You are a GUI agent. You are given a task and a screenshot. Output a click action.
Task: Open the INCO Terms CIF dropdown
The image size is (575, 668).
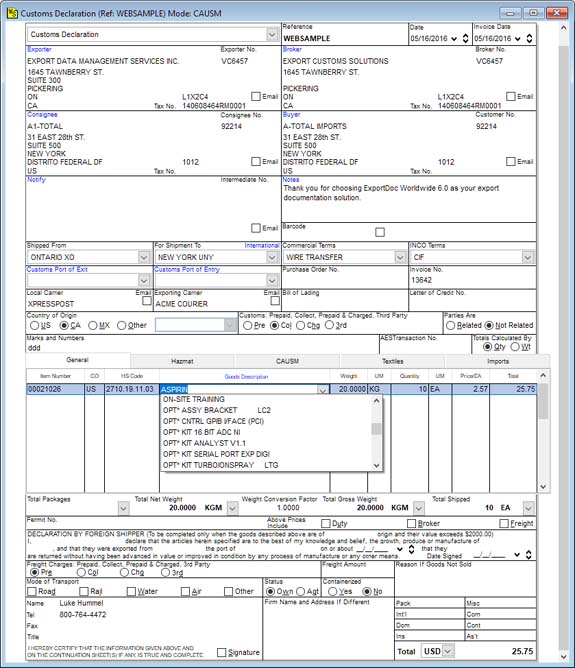pyautogui.click(x=527, y=257)
